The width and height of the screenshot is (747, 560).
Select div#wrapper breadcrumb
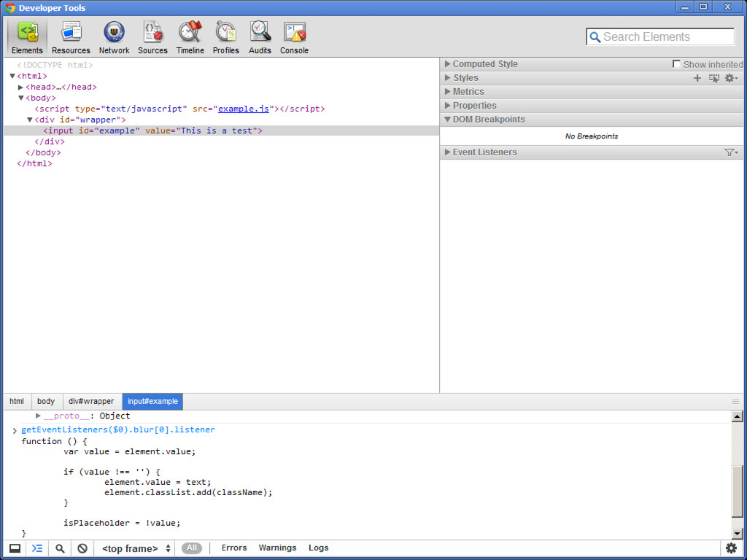[x=91, y=402]
